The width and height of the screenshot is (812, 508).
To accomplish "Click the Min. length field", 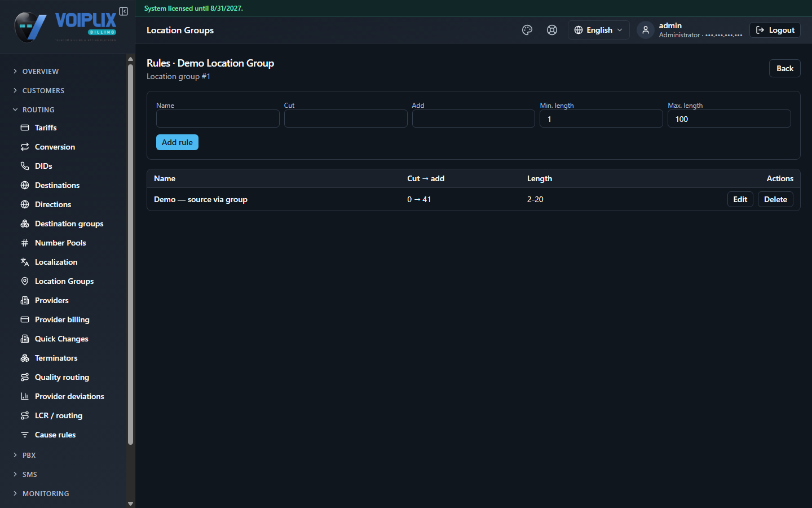I will point(601,119).
